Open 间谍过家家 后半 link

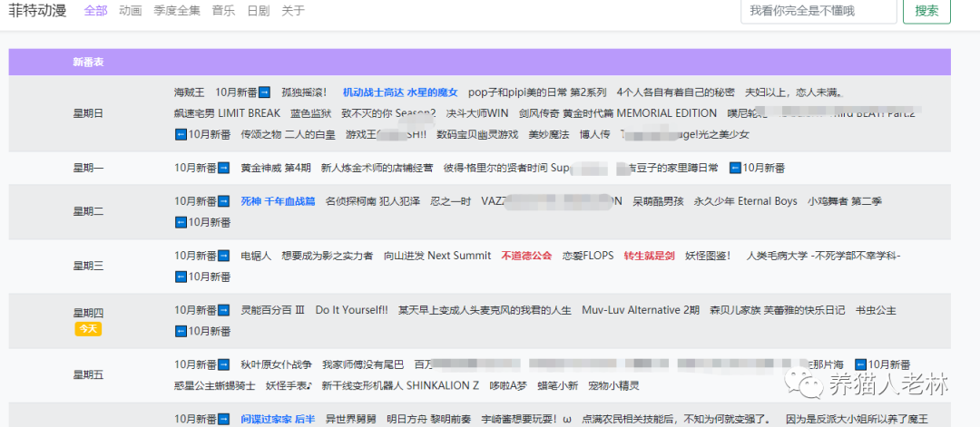click(x=279, y=419)
